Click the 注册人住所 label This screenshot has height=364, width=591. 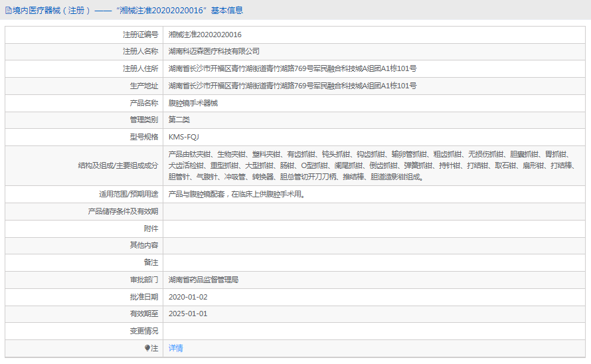click(x=141, y=68)
